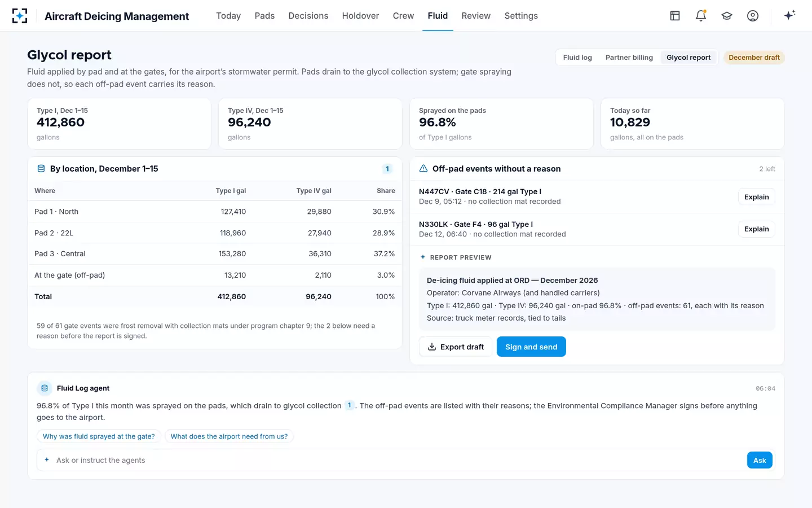Screen dimensions: 812x508
Task: Explain the N447CV Gate C18 event
Action: coord(756,197)
